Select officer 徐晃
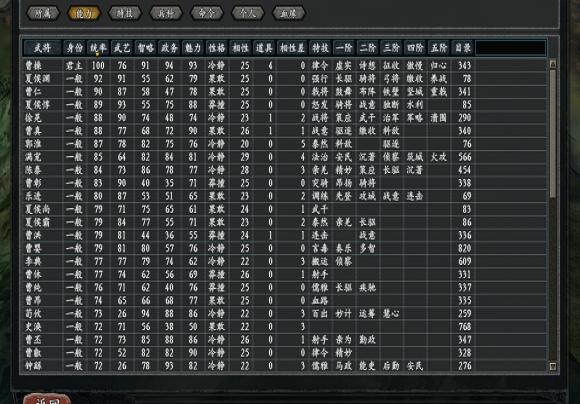The width and height of the screenshot is (580, 404). coord(284,118)
